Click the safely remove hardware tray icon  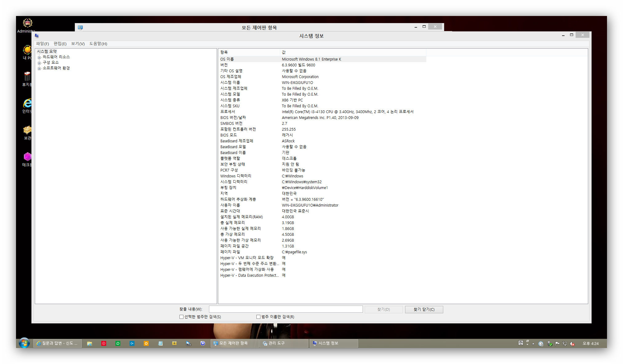pos(550,344)
